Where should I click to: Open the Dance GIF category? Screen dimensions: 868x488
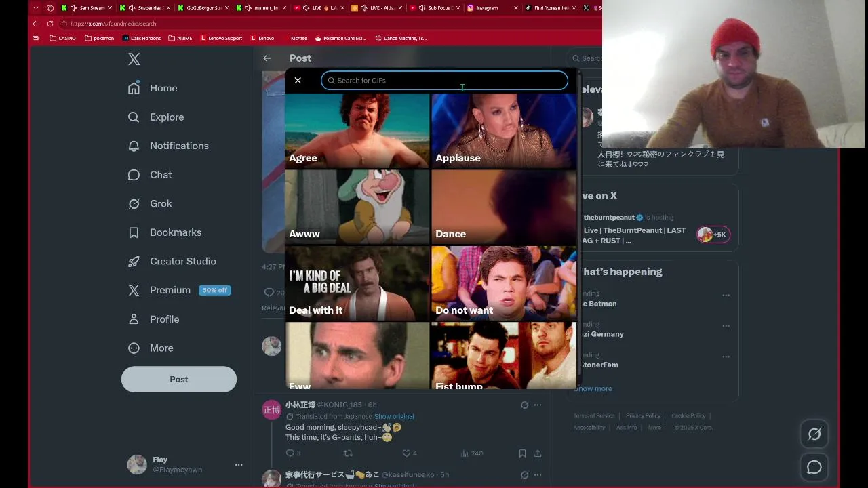[504, 207]
